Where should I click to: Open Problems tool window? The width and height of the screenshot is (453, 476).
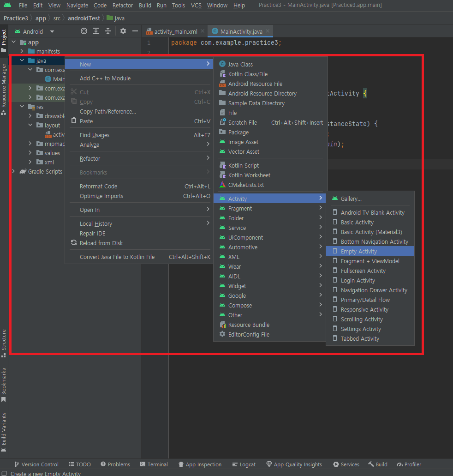click(115, 464)
